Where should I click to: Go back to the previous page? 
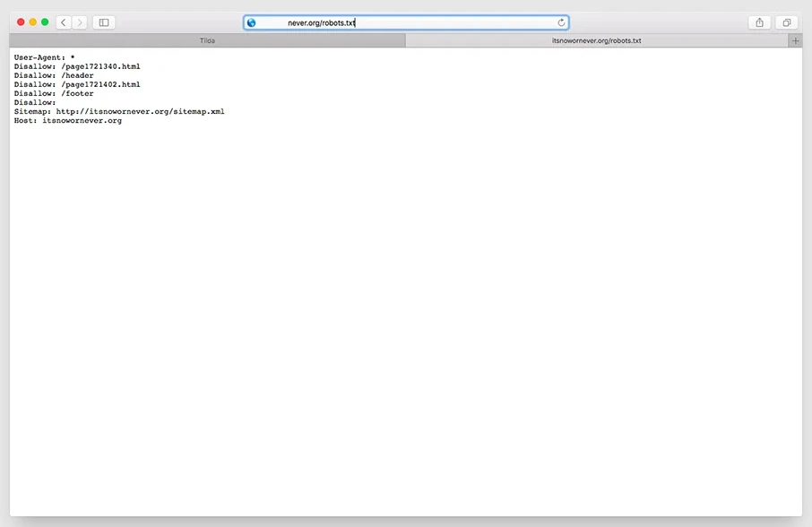64,22
